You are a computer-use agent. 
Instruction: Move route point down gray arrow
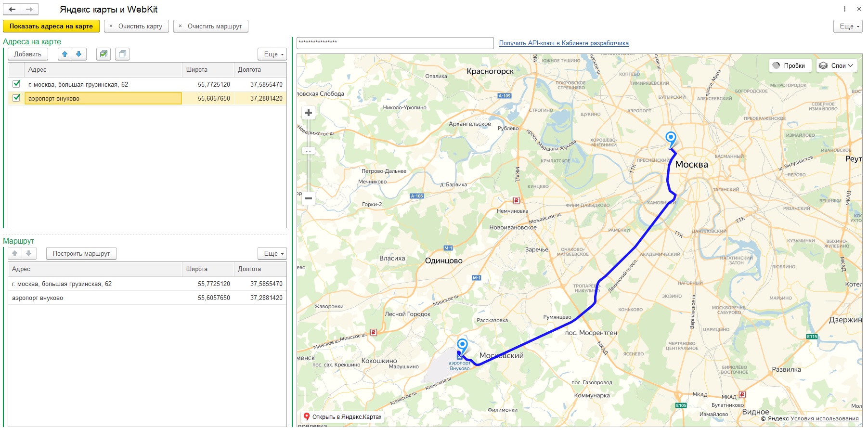click(29, 253)
